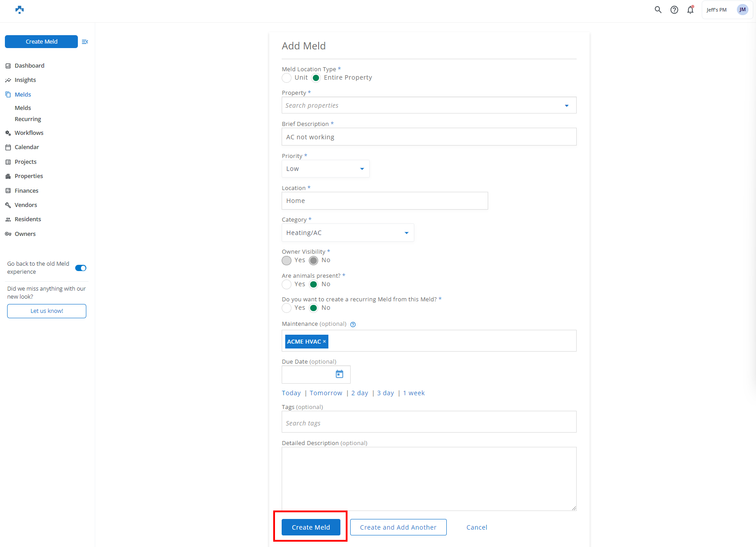Toggle the old Meld experience switch

81,268
